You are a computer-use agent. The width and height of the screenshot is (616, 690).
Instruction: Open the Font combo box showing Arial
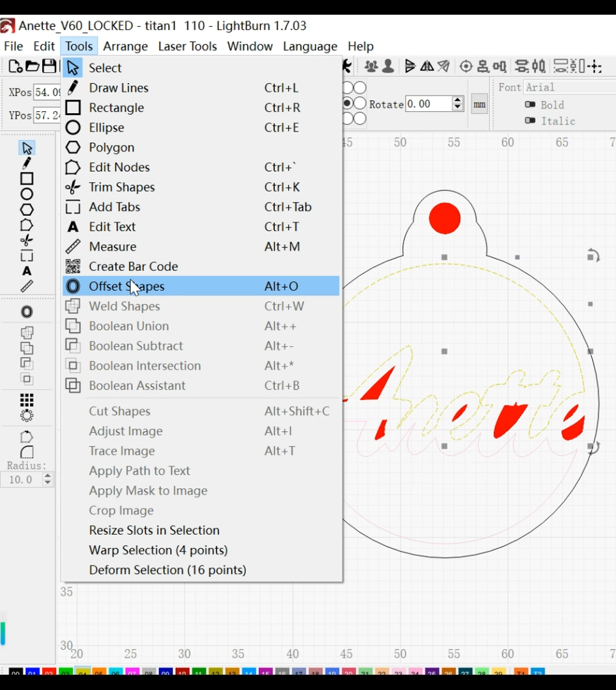pyautogui.click(x=569, y=88)
